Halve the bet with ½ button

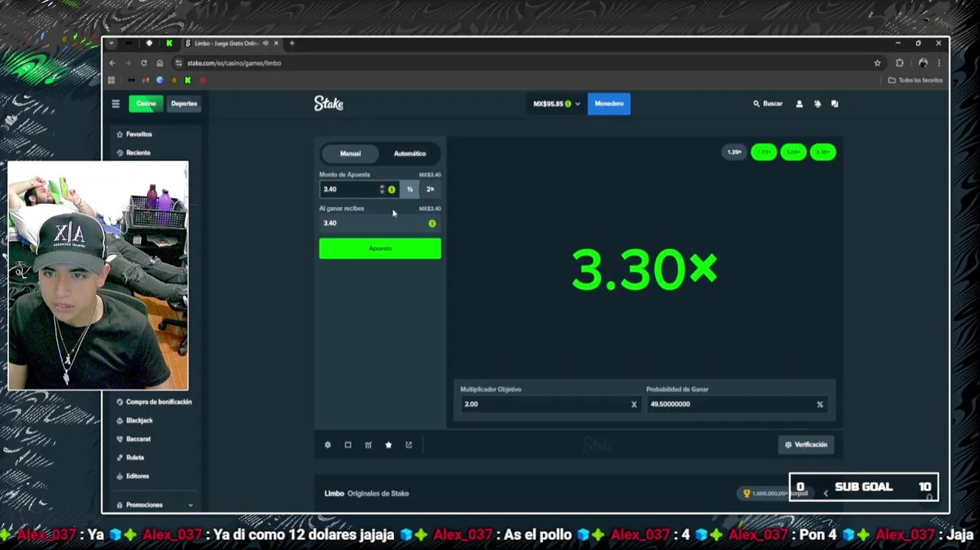pyautogui.click(x=409, y=189)
